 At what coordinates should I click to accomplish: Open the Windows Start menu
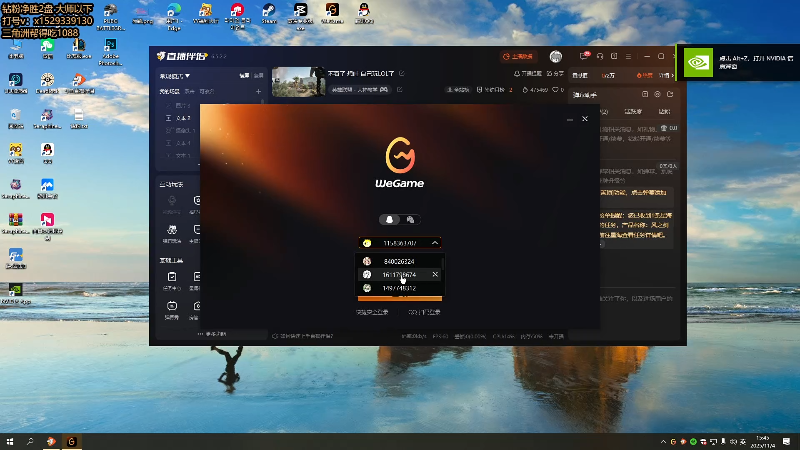(10, 441)
